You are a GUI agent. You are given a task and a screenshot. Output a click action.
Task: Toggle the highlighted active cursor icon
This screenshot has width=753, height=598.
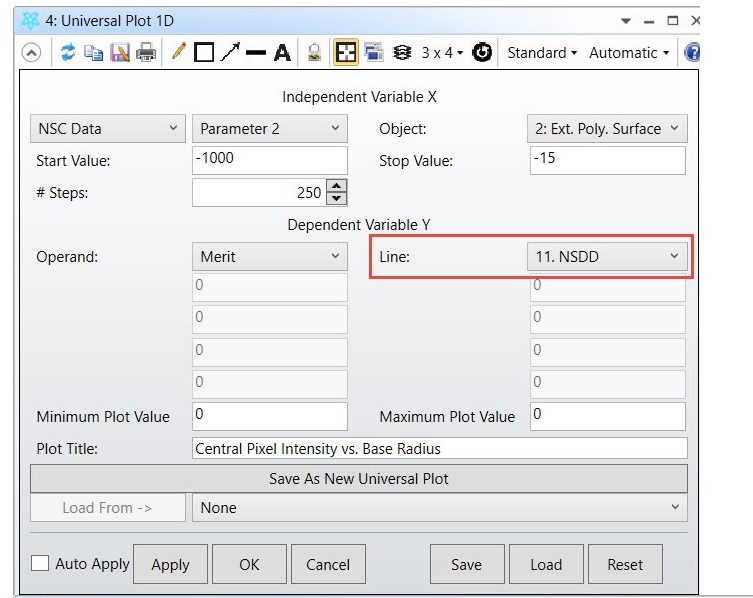point(346,52)
